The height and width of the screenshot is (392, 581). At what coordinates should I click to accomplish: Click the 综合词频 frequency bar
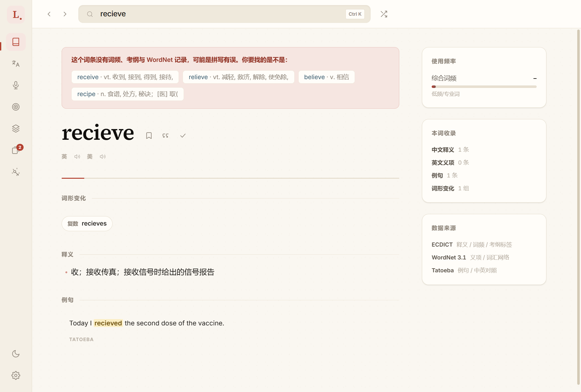484,87
